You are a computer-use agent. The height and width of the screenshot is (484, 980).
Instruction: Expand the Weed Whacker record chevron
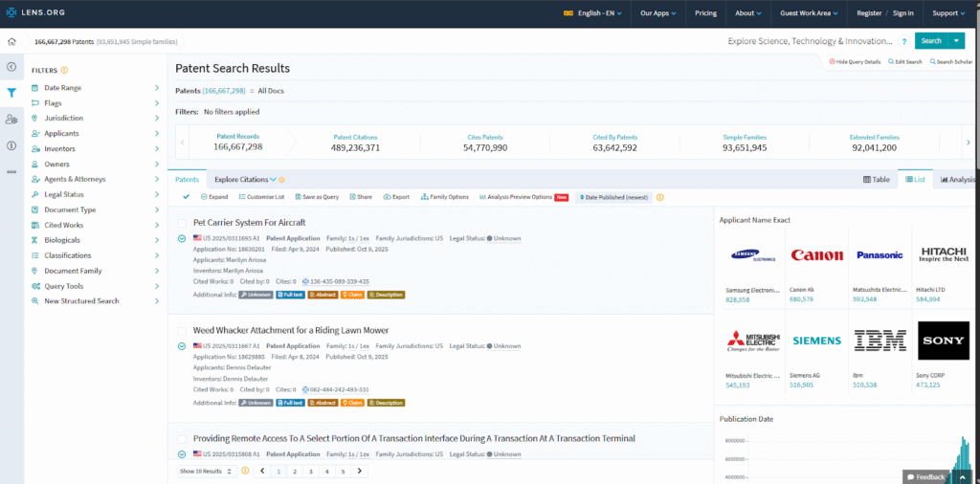pyautogui.click(x=182, y=346)
